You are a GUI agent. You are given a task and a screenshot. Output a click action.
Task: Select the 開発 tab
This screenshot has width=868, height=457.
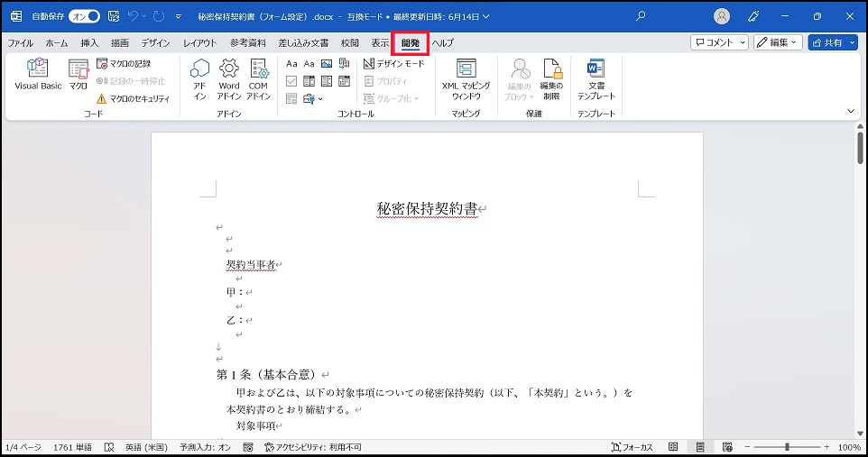(411, 42)
